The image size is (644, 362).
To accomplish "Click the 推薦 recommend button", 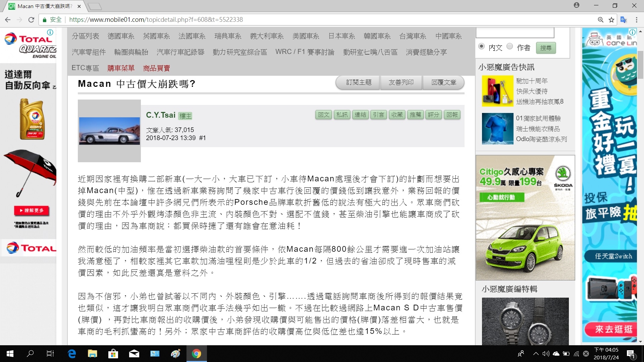I will tap(415, 115).
